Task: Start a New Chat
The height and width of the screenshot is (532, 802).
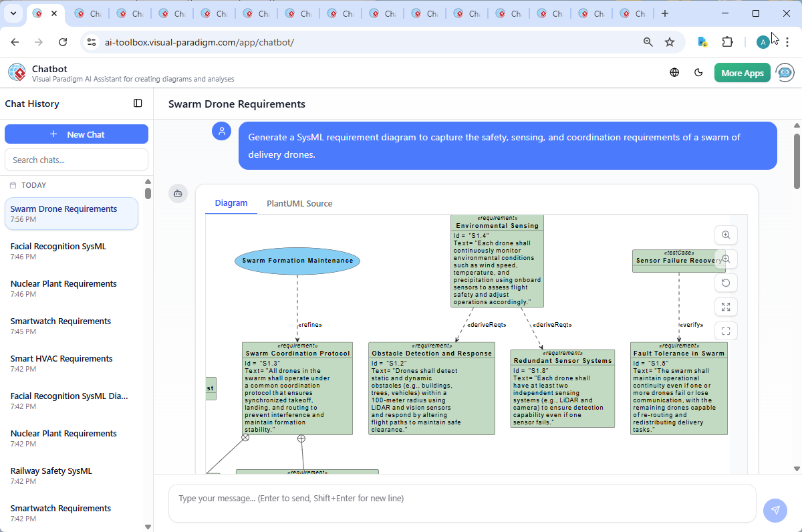Action: (76, 134)
